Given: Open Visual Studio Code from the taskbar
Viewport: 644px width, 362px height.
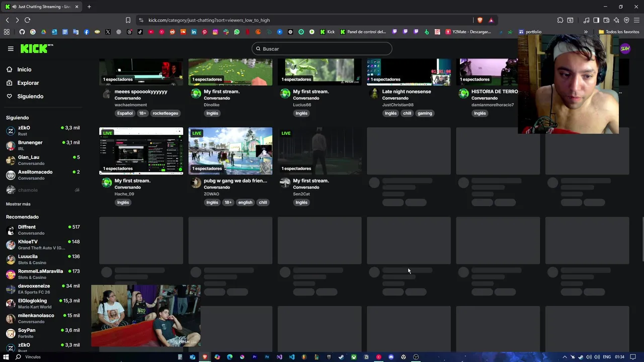Looking at the screenshot, I should [x=292, y=357].
